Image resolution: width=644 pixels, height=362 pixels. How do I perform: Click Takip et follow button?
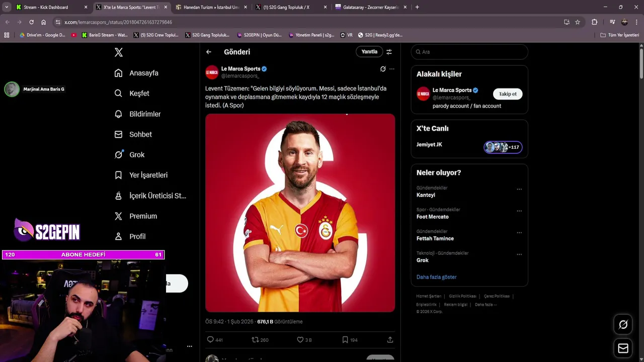pos(508,94)
